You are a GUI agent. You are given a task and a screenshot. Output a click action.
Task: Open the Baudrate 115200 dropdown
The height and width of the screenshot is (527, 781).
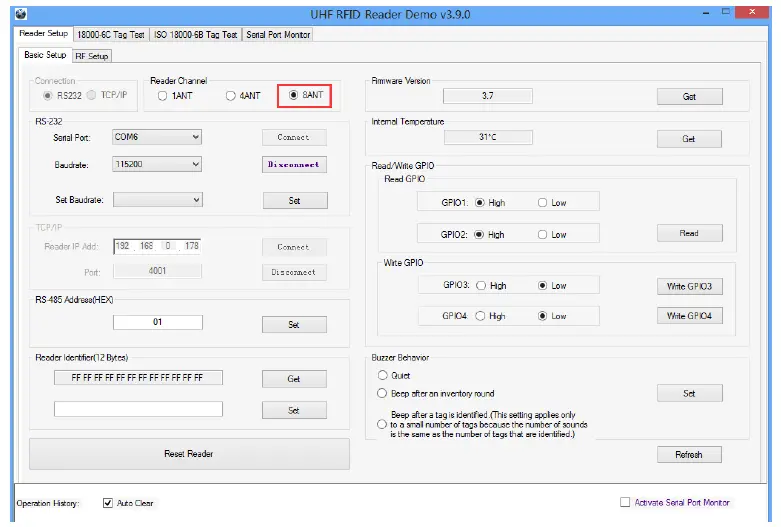[157, 164]
